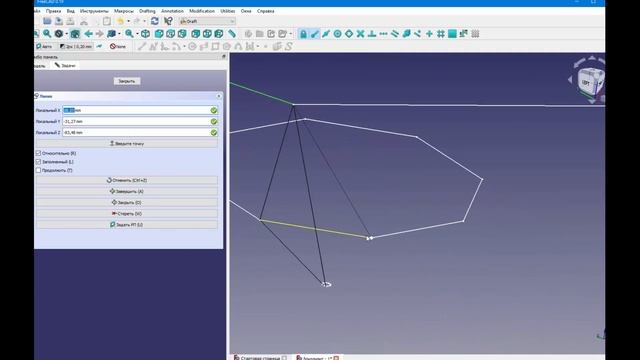Open the Вид menu

pyautogui.click(x=71, y=11)
